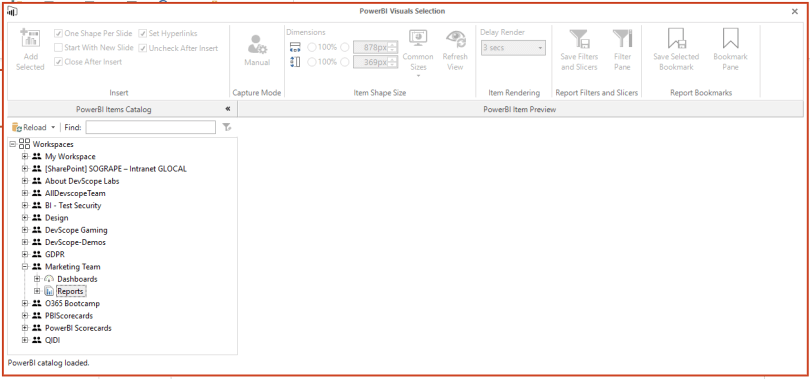
Task: Select the height 100% radio button
Action: (x=311, y=62)
